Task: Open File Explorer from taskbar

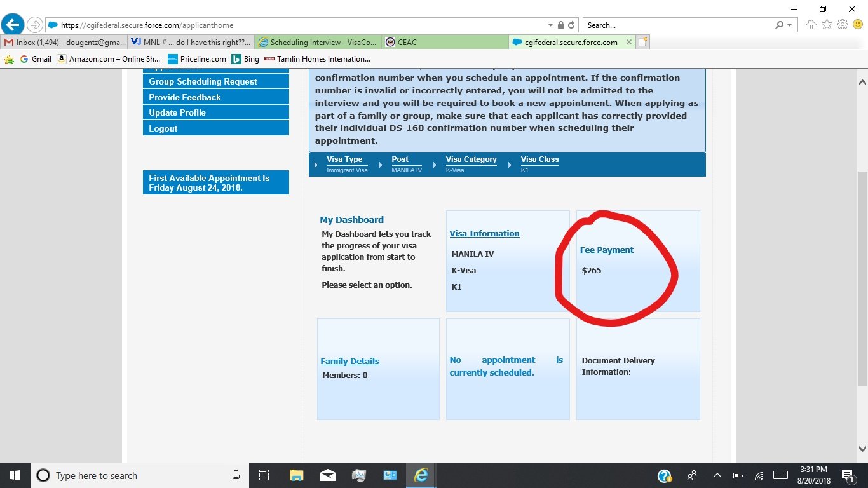Action: 296,475
